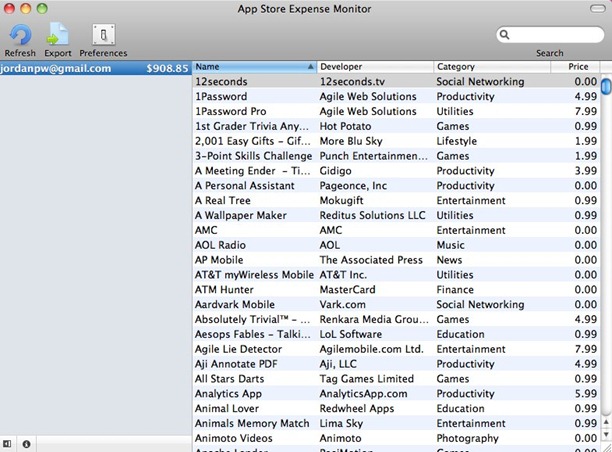Select Aardvark Mobile row
Viewport: 612px width, 452px height.
396,304
